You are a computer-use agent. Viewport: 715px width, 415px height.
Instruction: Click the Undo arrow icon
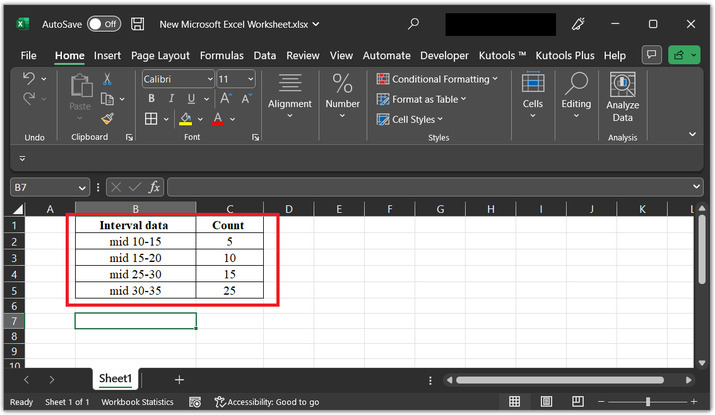click(x=29, y=79)
